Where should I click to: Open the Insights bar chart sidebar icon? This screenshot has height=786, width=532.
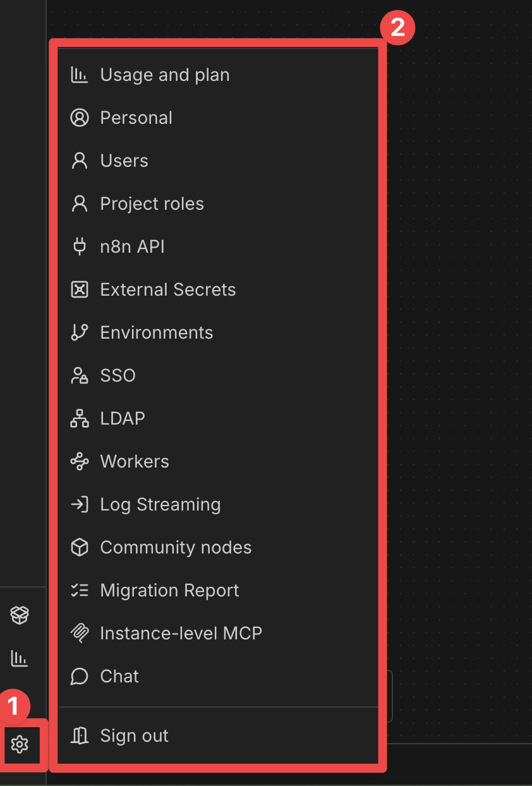20,658
